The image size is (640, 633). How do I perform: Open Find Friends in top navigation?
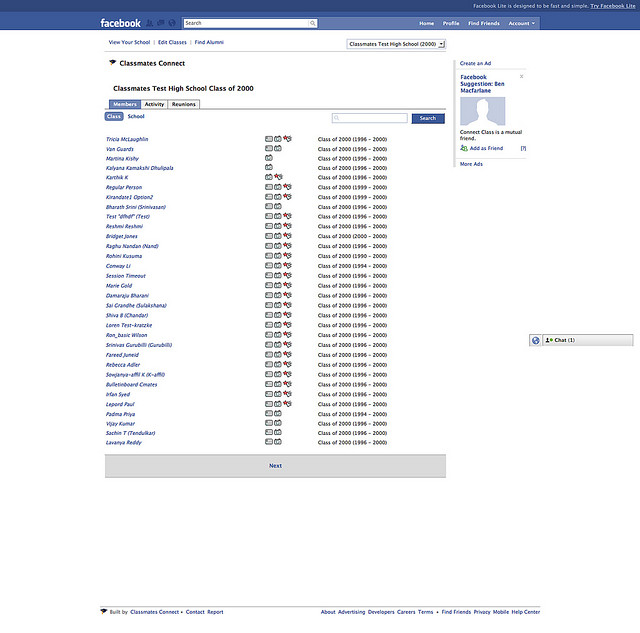(484, 23)
